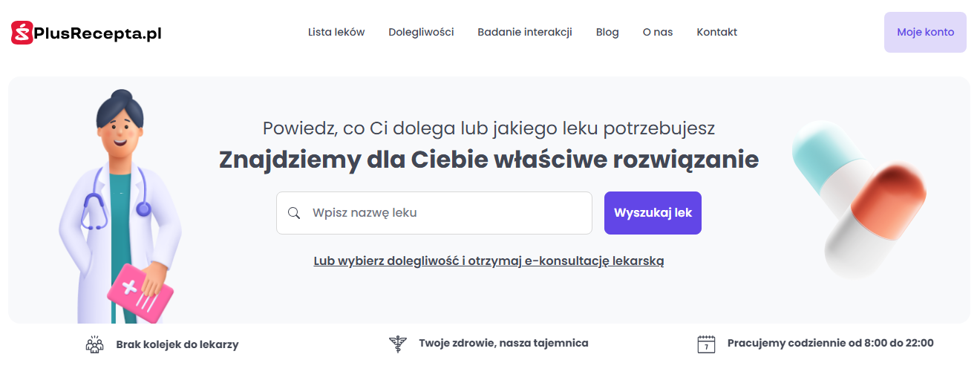Focus the Wpisz nazwę leku field
This screenshot has height=380, width=980.
click(434, 213)
